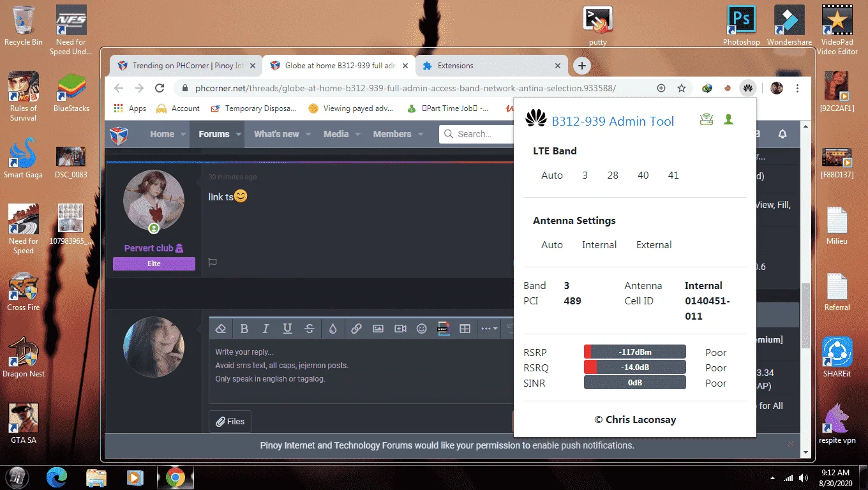Toggle underline formatting in reply editor
The image size is (868, 490).
click(287, 329)
